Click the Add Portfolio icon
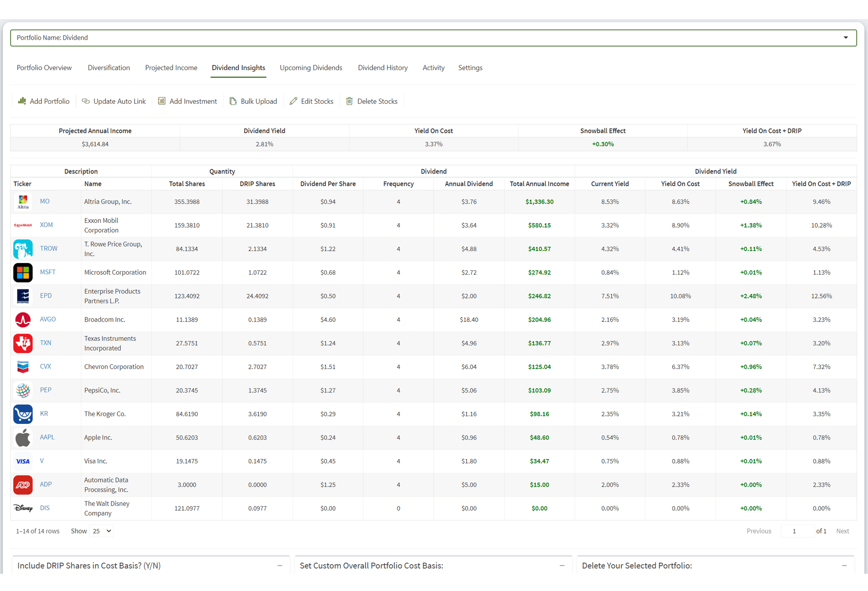The width and height of the screenshot is (868, 591). pos(22,101)
